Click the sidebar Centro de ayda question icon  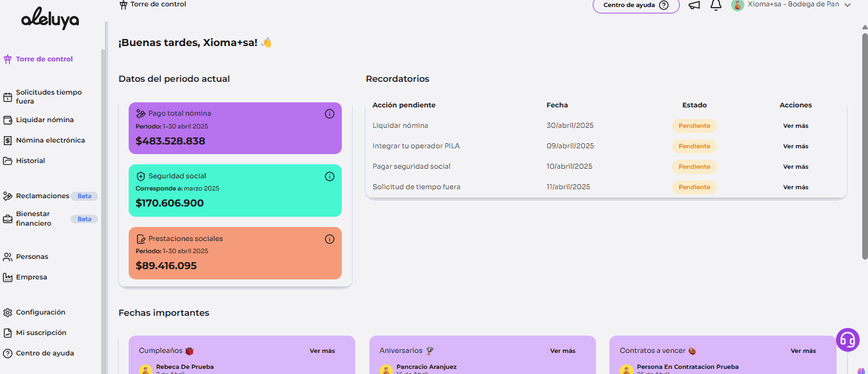point(8,353)
